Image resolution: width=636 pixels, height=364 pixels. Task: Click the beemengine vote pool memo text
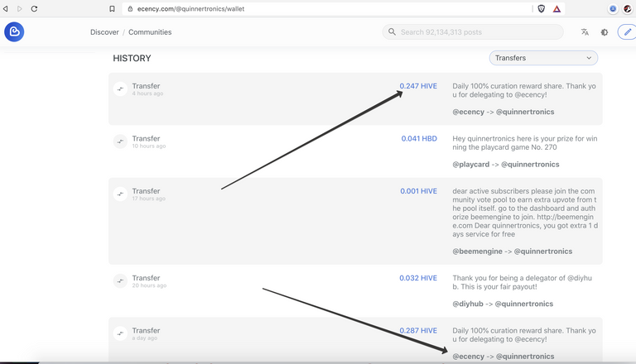point(525,213)
